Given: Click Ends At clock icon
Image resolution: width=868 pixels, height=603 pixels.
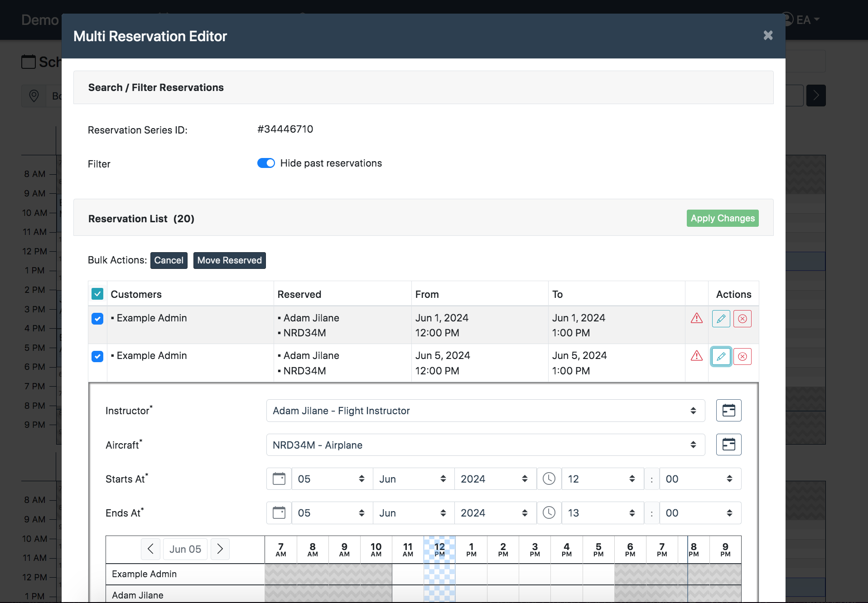Looking at the screenshot, I should click(x=549, y=513).
